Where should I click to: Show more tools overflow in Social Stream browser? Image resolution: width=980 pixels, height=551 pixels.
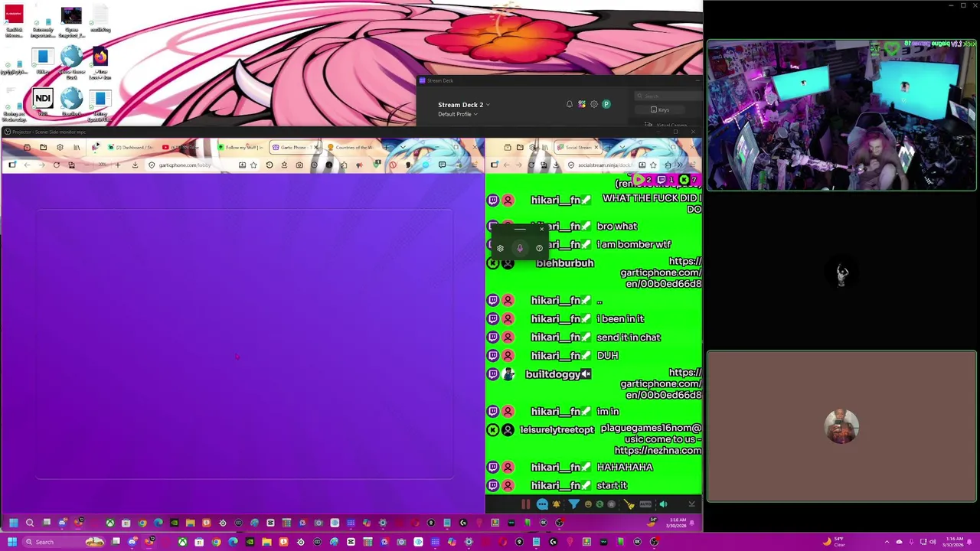[x=680, y=165]
